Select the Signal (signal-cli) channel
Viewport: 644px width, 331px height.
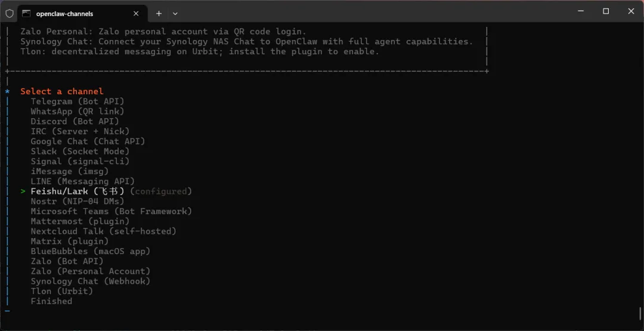[80, 162]
